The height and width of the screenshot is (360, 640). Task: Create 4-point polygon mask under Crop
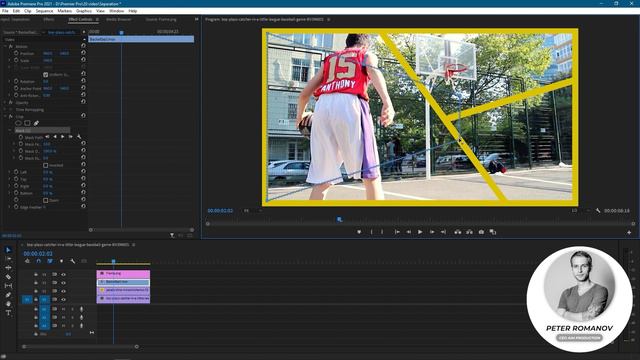27,123
